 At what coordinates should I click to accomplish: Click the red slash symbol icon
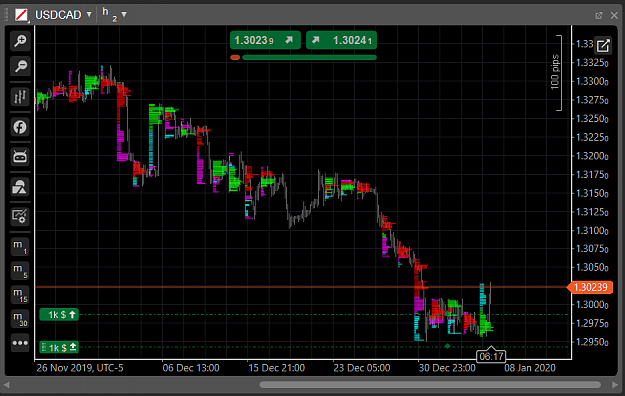click(21, 15)
